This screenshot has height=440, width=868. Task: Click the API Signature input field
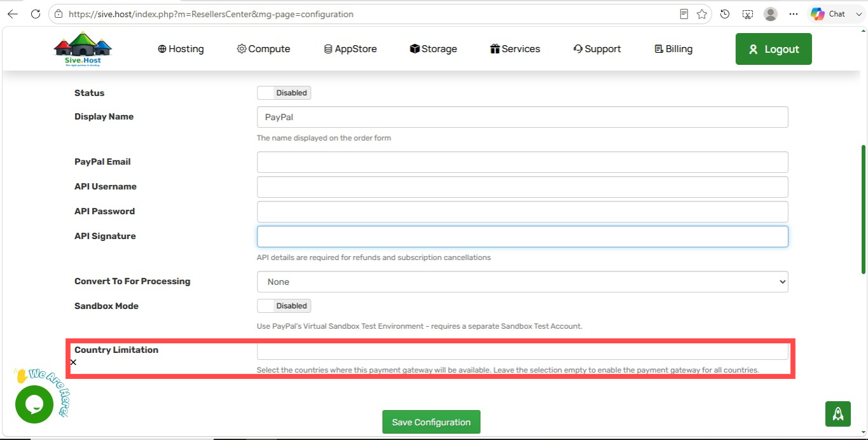(523, 237)
